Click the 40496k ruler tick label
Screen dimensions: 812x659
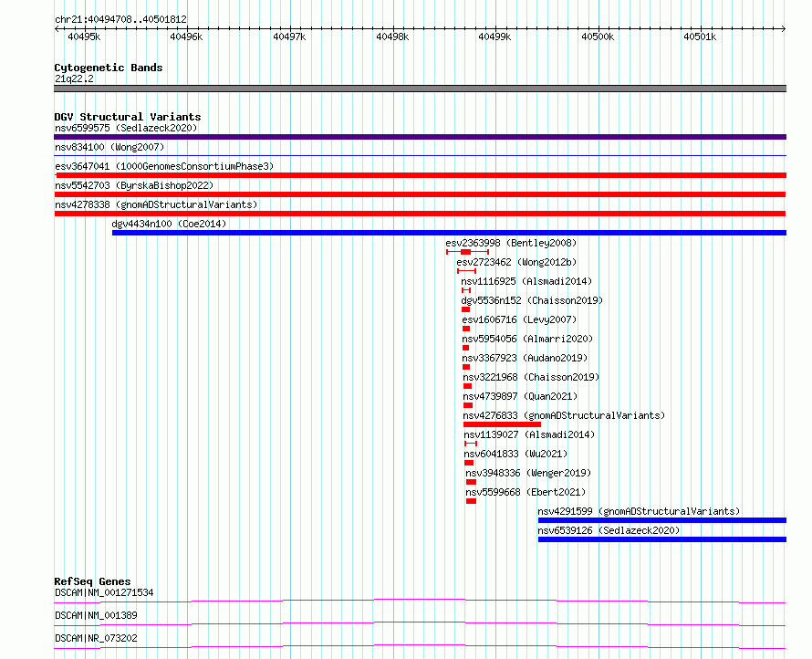click(186, 37)
